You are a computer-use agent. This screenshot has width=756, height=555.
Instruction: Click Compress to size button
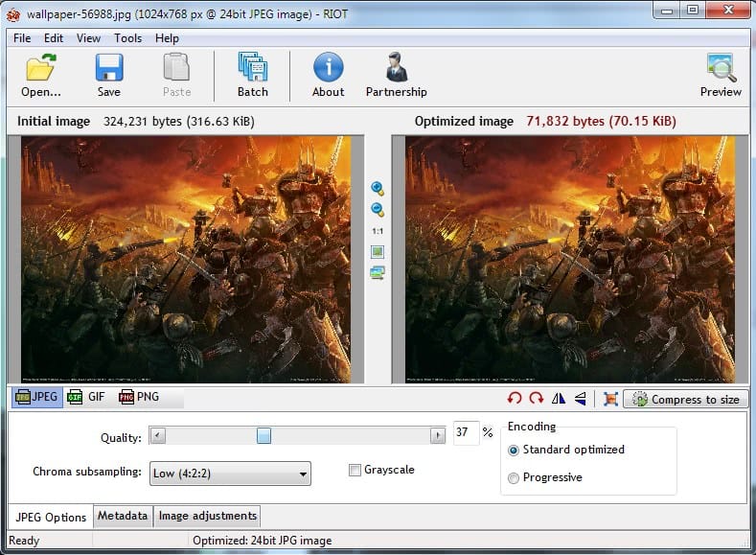pos(686,400)
